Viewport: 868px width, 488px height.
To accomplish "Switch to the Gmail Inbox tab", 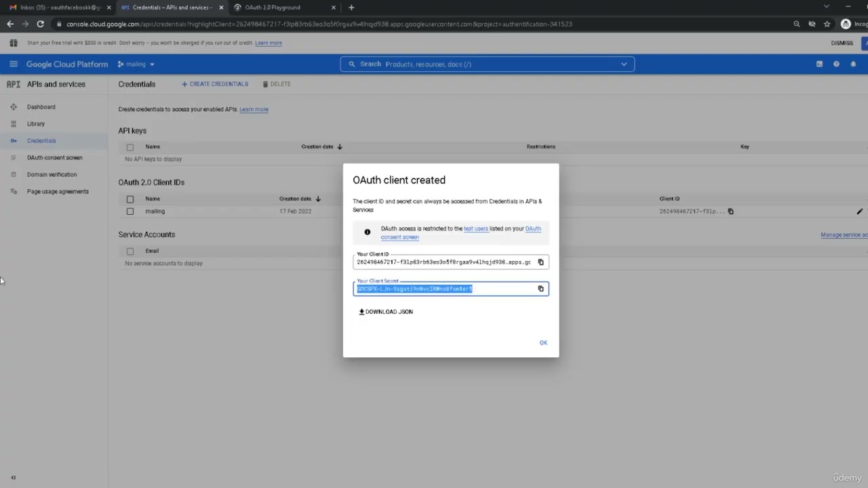I will [x=60, y=7].
